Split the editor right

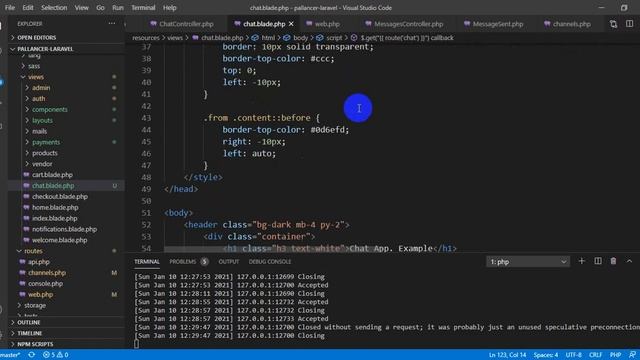(x=629, y=24)
